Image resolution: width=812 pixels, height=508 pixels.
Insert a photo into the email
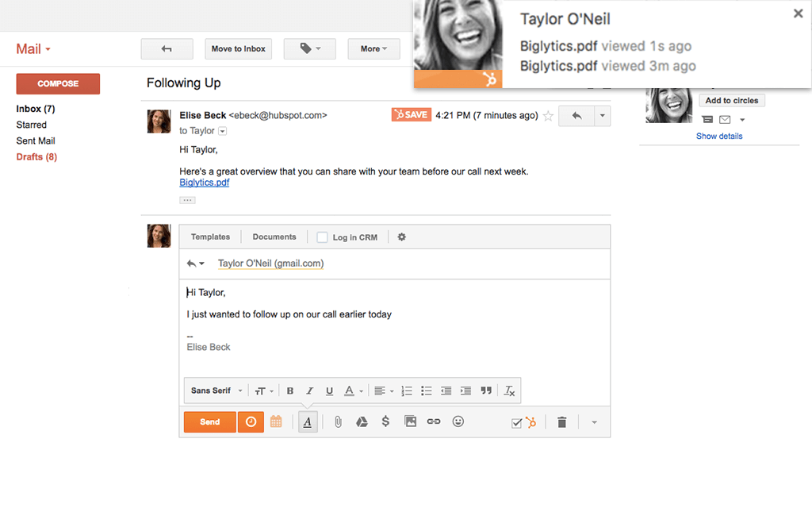click(410, 421)
